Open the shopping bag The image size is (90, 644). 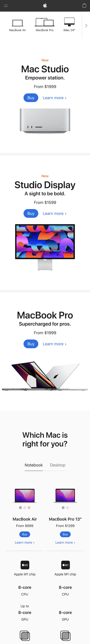click(x=84, y=6)
